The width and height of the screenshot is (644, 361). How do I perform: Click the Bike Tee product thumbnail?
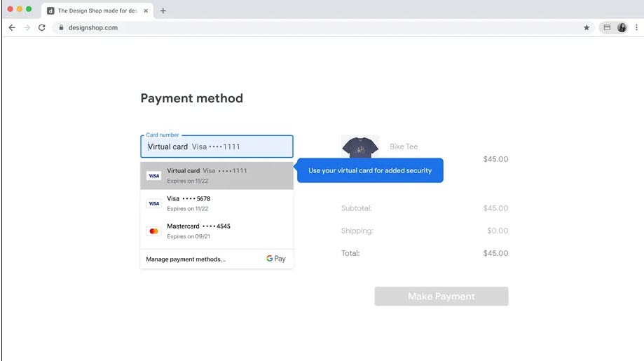tap(360, 147)
